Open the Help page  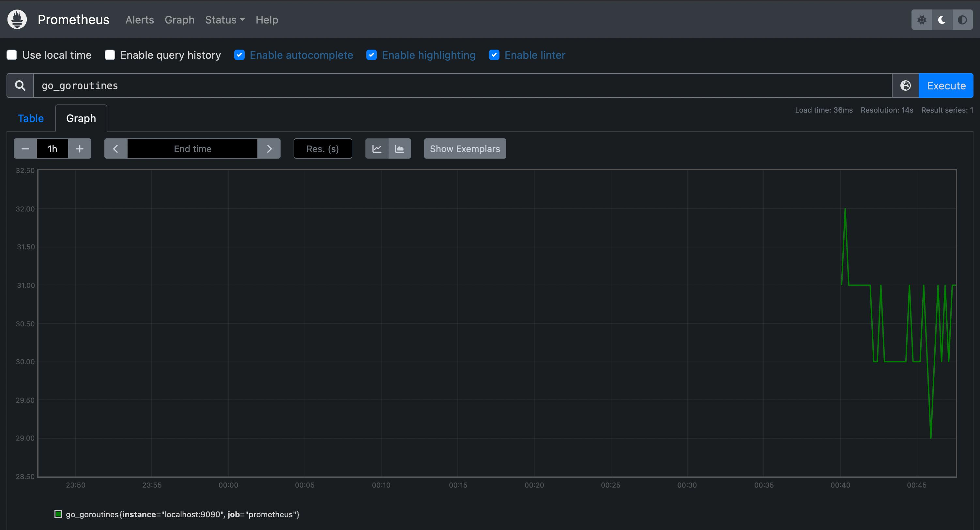pos(267,20)
